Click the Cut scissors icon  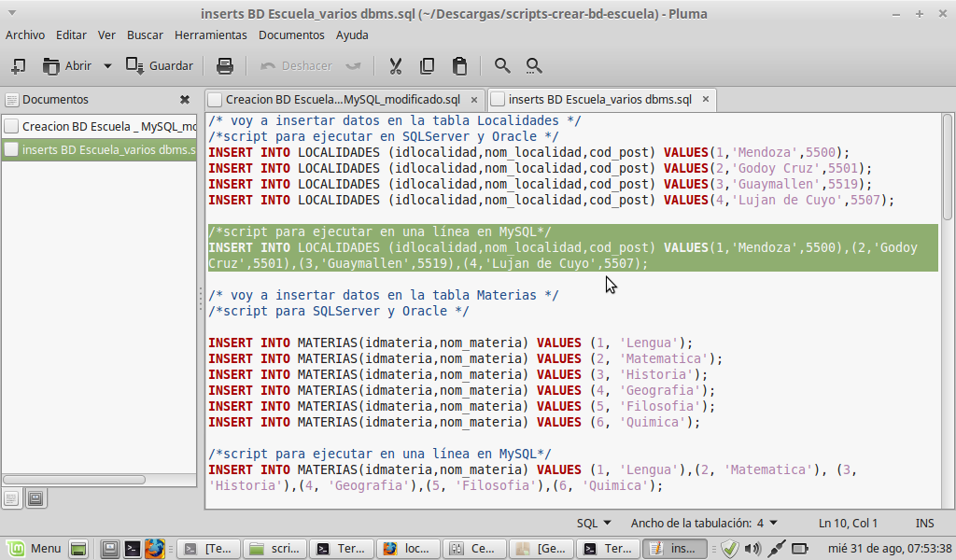coord(395,65)
